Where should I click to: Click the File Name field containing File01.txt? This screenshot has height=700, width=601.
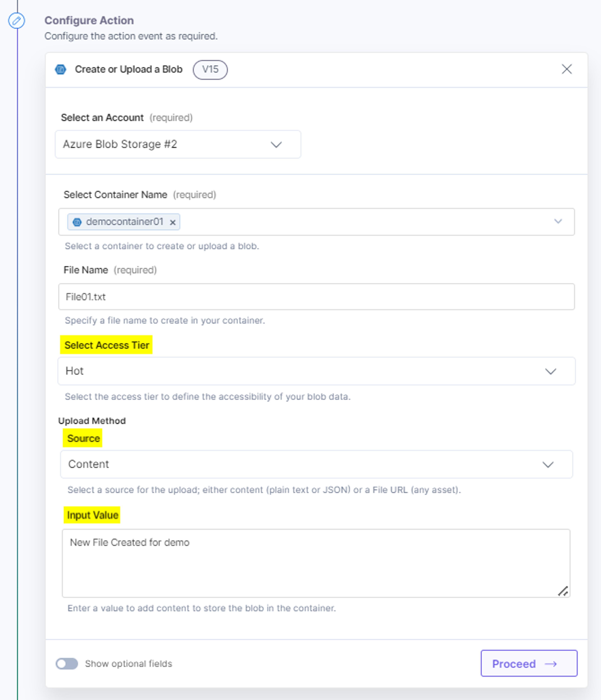316,297
